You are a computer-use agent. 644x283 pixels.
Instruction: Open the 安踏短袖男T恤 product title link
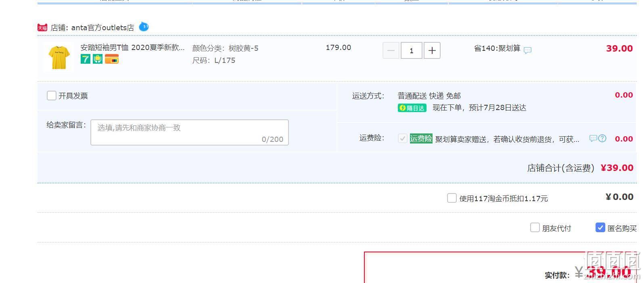click(132, 48)
